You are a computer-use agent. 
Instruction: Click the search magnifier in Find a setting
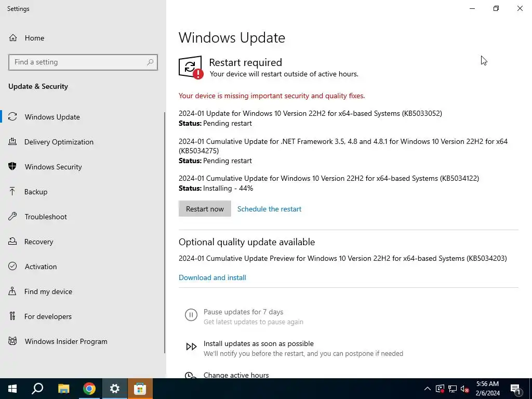point(150,62)
